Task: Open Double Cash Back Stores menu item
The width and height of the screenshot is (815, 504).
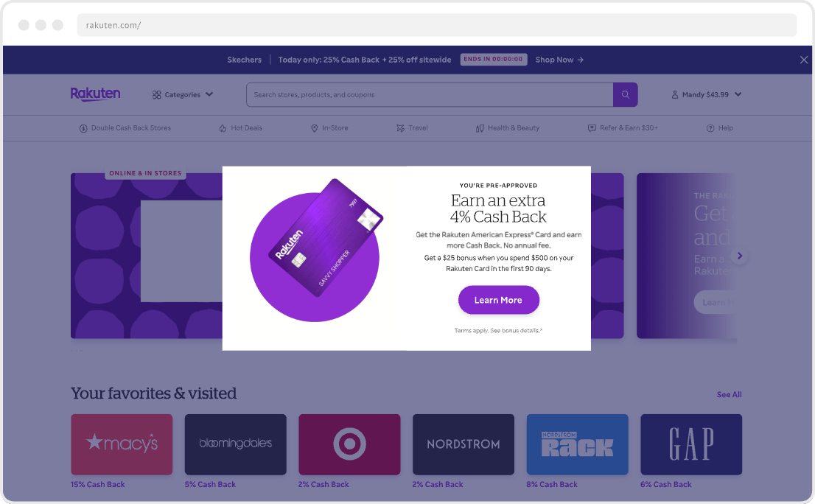Action: click(125, 127)
